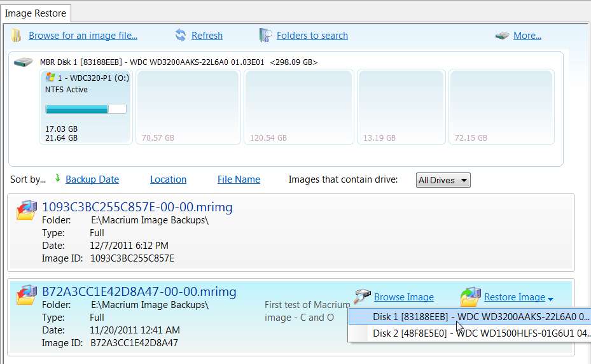
Task: Select 1093C3BC255C857E-00-00.mrimg file name
Action: point(137,207)
